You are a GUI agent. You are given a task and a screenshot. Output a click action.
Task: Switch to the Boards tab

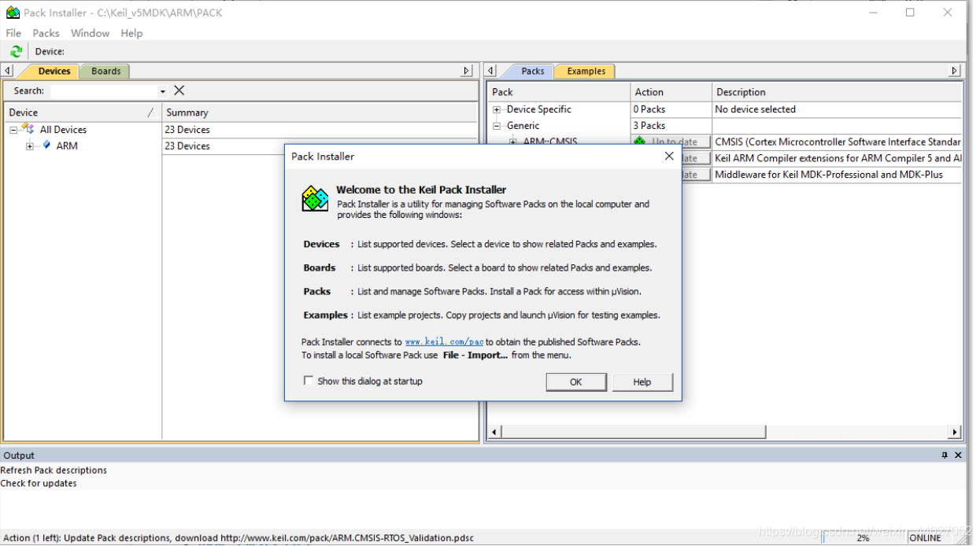[x=105, y=71]
